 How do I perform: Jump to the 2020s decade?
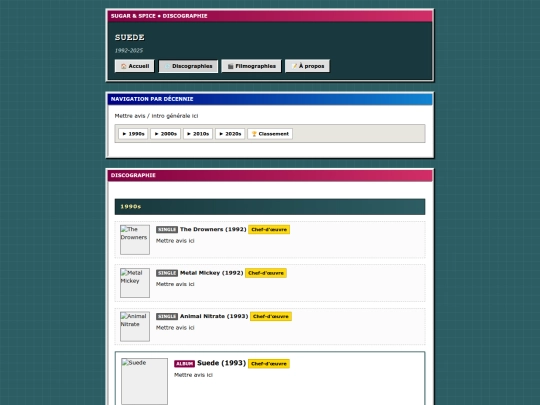(230, 134)
